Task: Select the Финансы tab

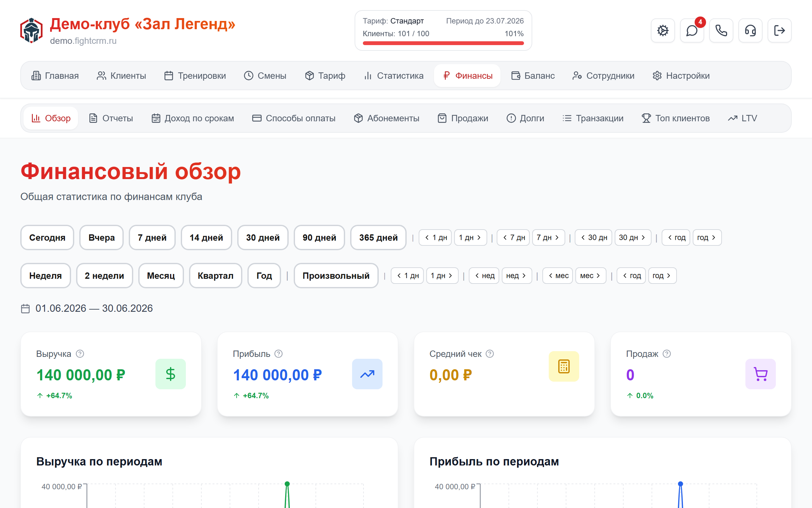Action: pos(467,76)
